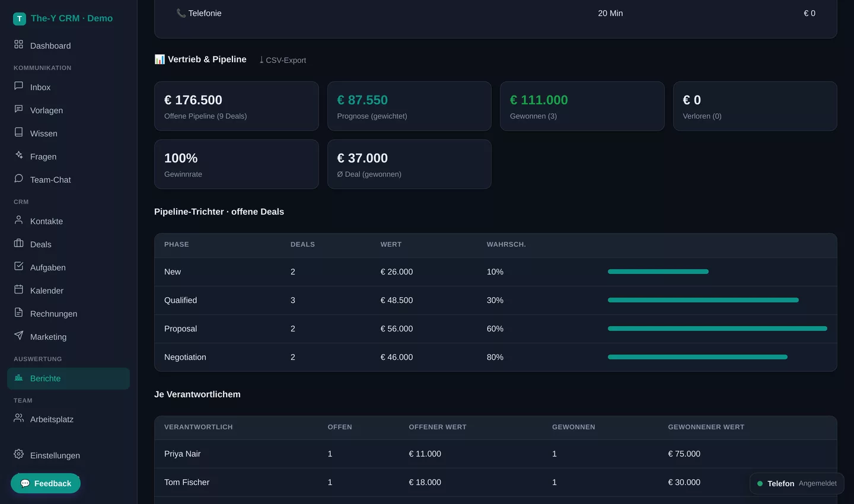Click the Einstellungen gear icon

point(18,454)
